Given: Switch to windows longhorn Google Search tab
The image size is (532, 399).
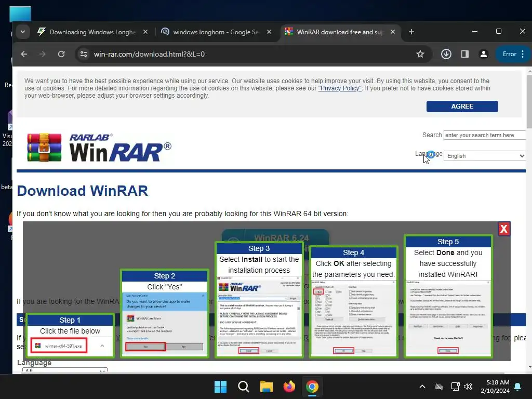Looking at the screenshot, I should click(x=216, y=32).
